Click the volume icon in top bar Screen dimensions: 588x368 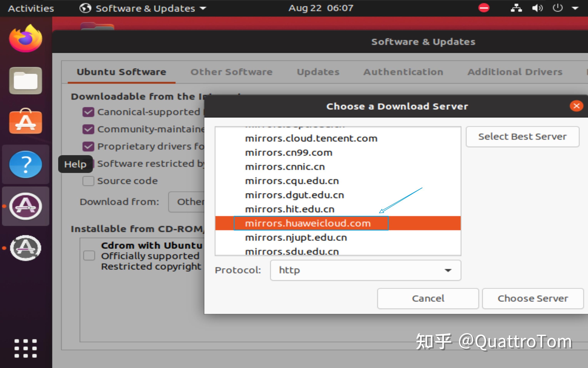pyautogui.click(x=537, y=8)
